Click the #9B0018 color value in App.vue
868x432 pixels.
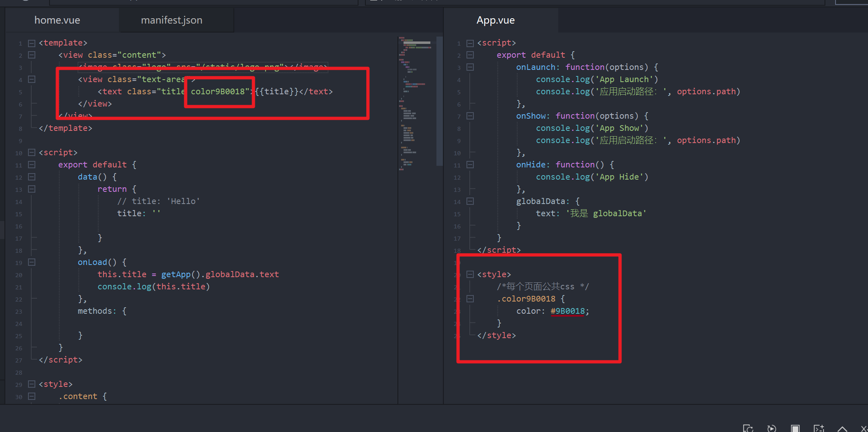pos(568,311)
